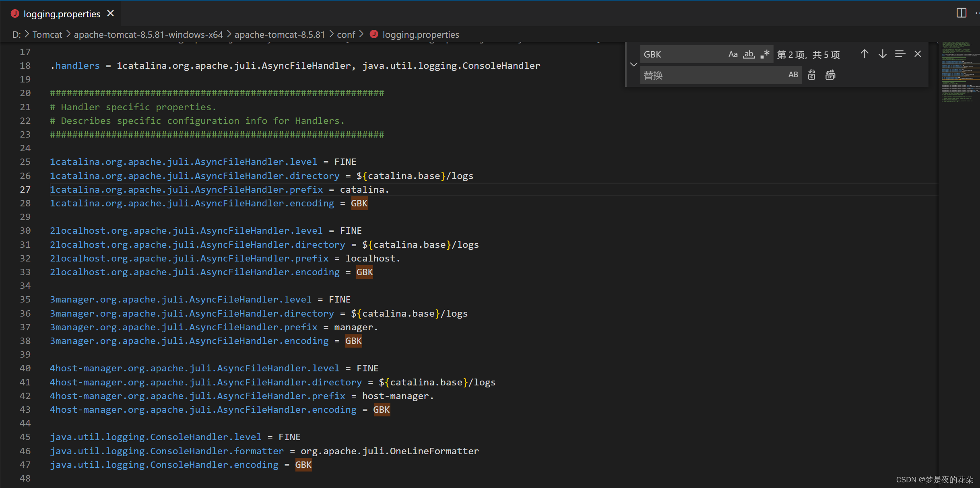Close the find widget

click(x=918, y=54)
